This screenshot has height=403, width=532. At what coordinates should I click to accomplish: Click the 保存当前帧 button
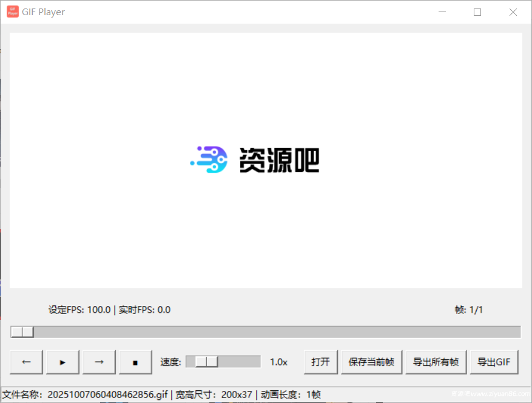(371, 362)
